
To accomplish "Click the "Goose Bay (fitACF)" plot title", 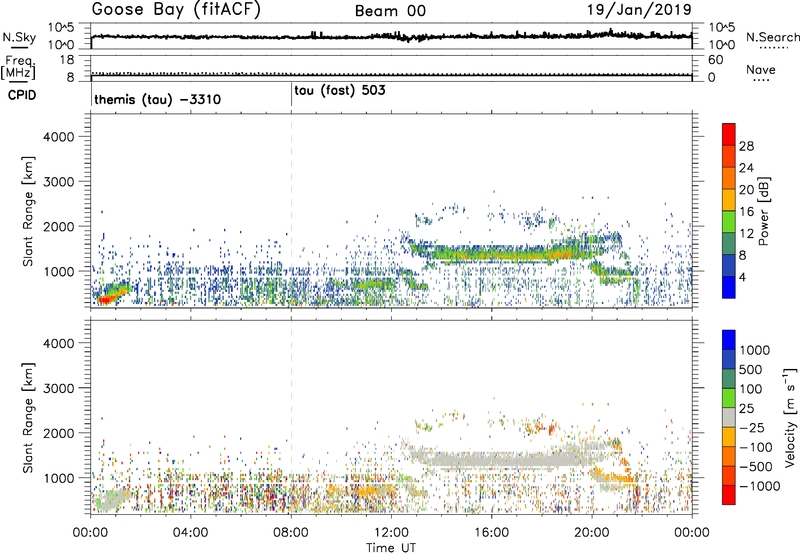I will [x=176, y=10].
